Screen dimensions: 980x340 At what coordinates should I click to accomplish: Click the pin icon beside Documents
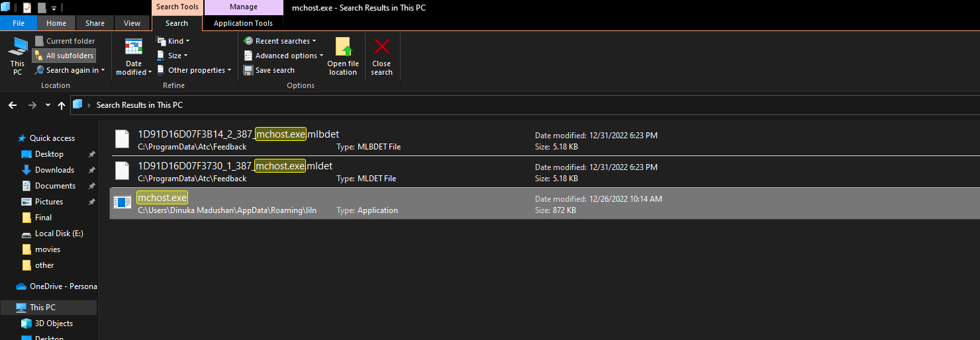[91, 186]
